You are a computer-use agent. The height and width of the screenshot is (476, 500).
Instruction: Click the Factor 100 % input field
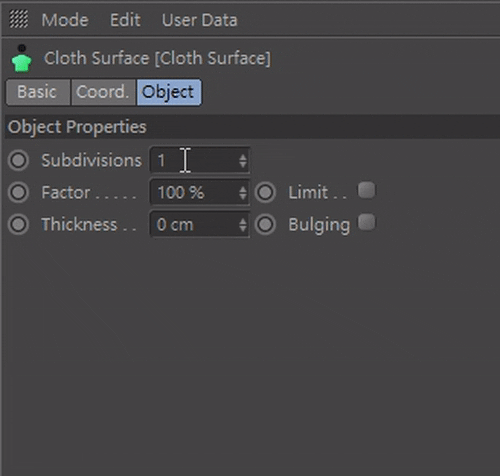click(200, 192)
